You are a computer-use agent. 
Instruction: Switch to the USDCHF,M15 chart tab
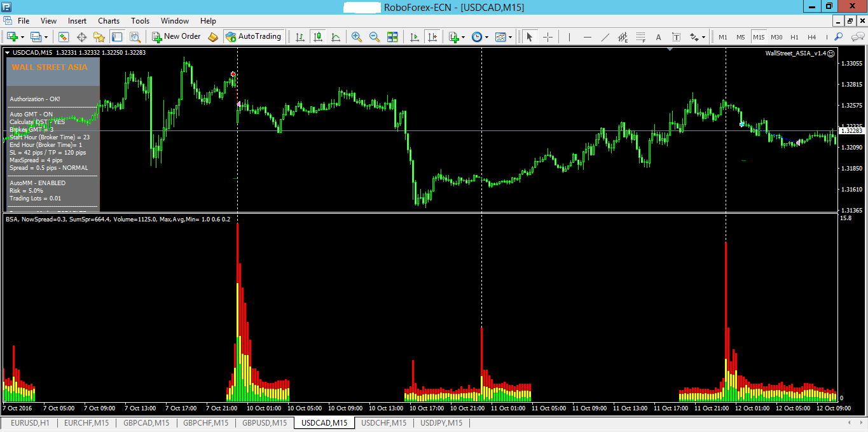(383, 422)
